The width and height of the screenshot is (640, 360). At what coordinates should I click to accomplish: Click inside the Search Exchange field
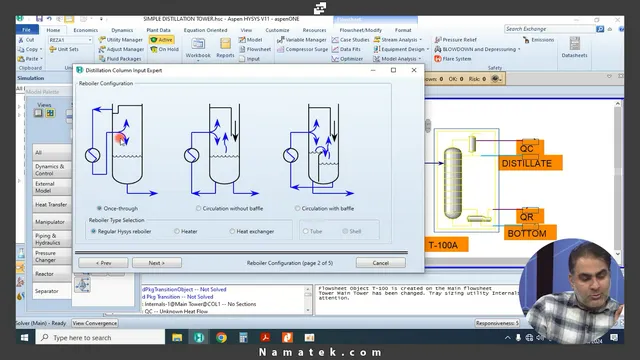click(x=549, y=29)
